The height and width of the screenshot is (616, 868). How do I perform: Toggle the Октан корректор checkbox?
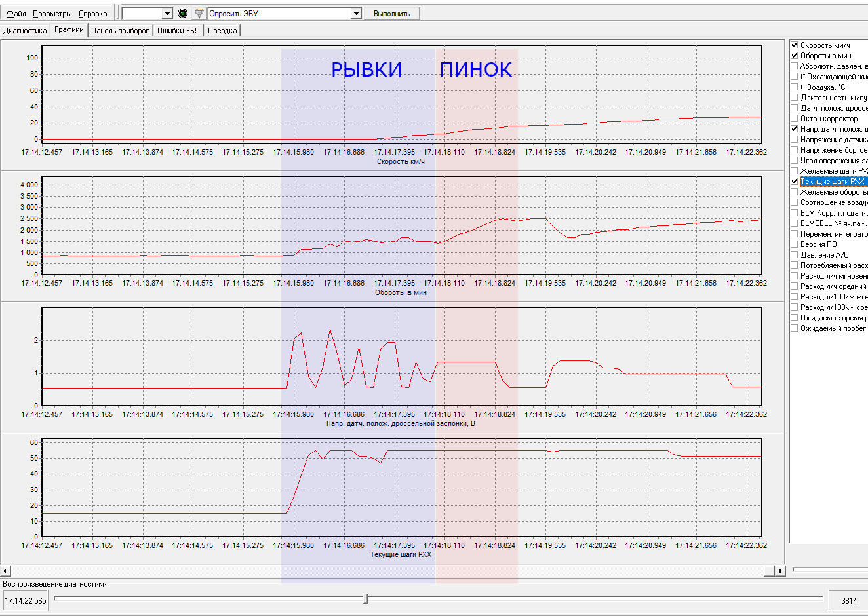pyautogui.click(x=794, y=119)
